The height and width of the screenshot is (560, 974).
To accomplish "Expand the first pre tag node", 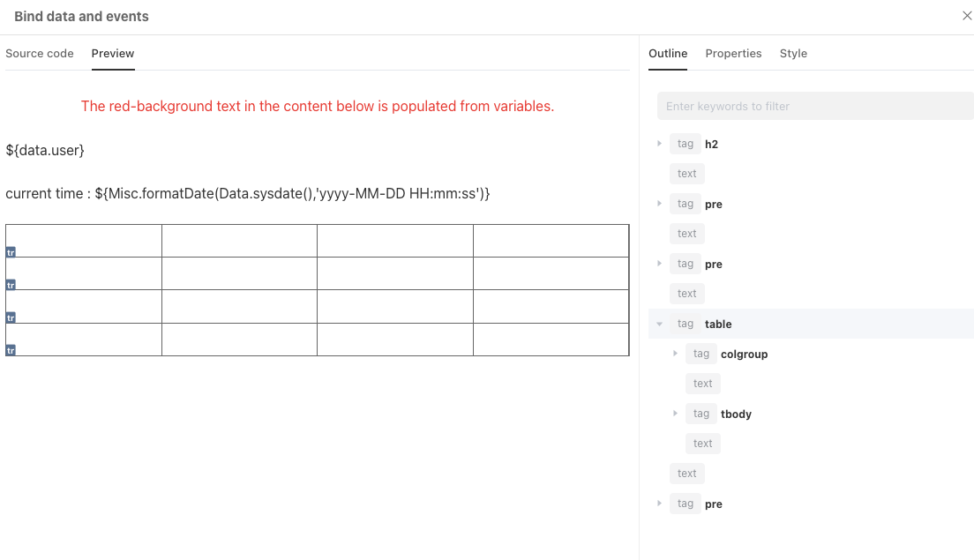I will pos(659,204).
